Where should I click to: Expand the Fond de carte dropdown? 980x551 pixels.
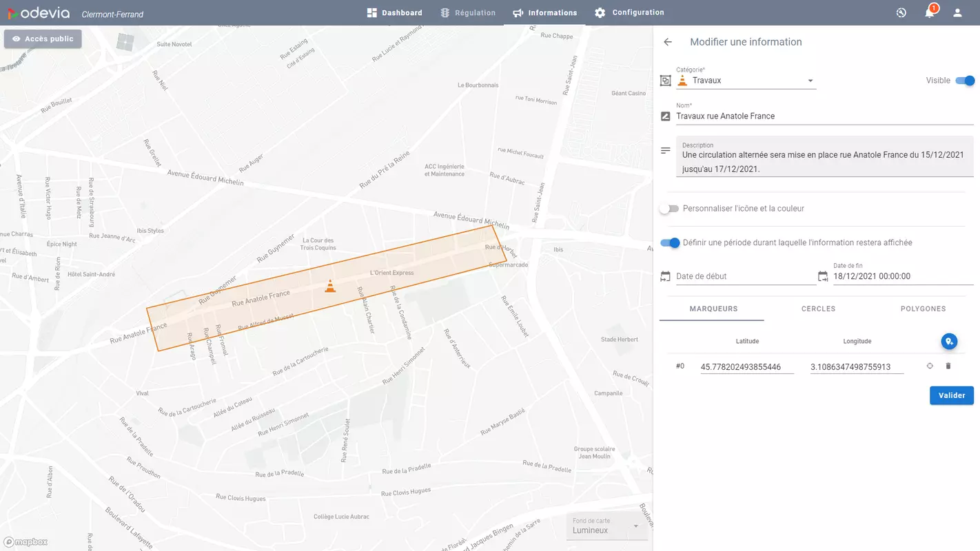pos(606,527)
